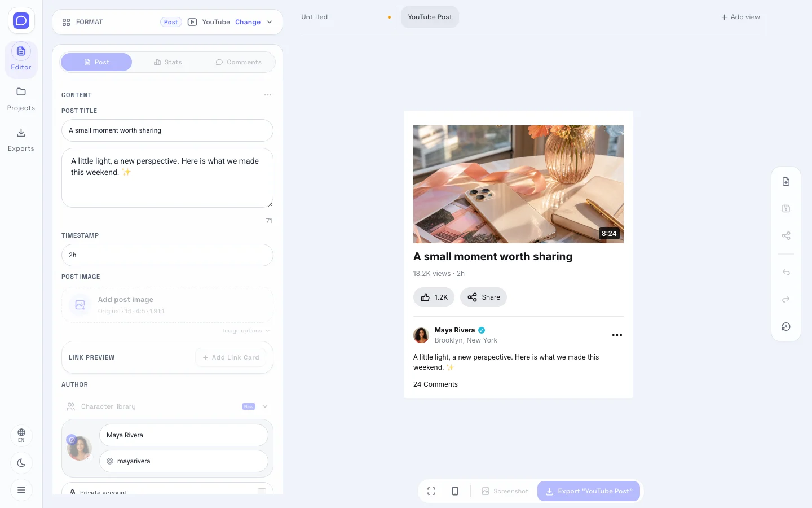812x508 pixels.
Task: Click the author avatar in Author section
Action: click(80, 448)
